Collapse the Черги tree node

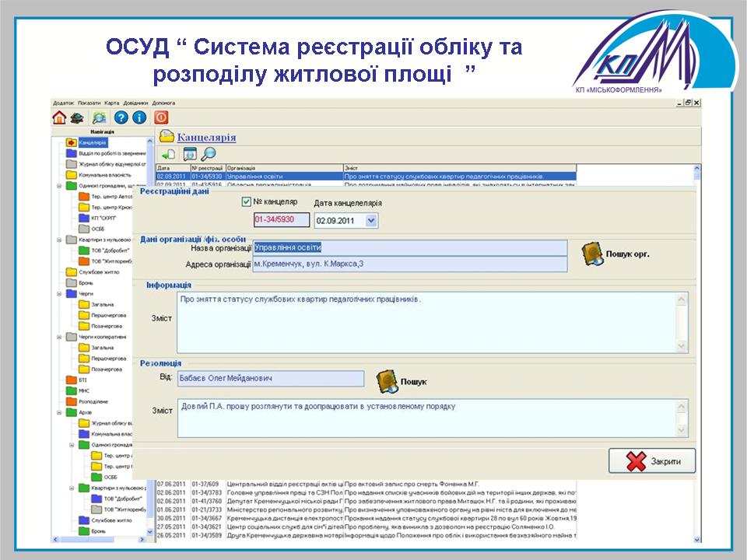coord(59,295)
